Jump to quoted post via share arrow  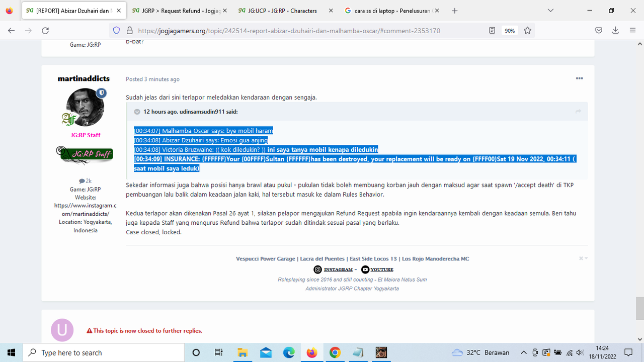(578, 112)
